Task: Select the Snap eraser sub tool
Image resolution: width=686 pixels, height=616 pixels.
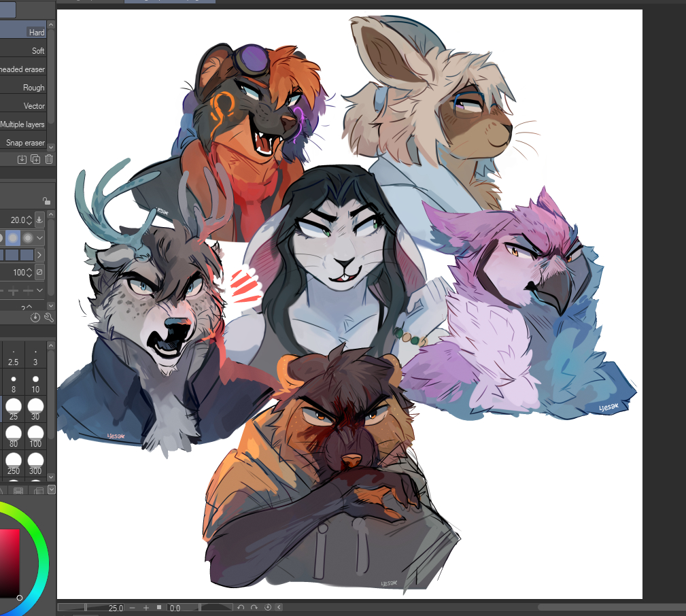Action: [x=27, y=143]
